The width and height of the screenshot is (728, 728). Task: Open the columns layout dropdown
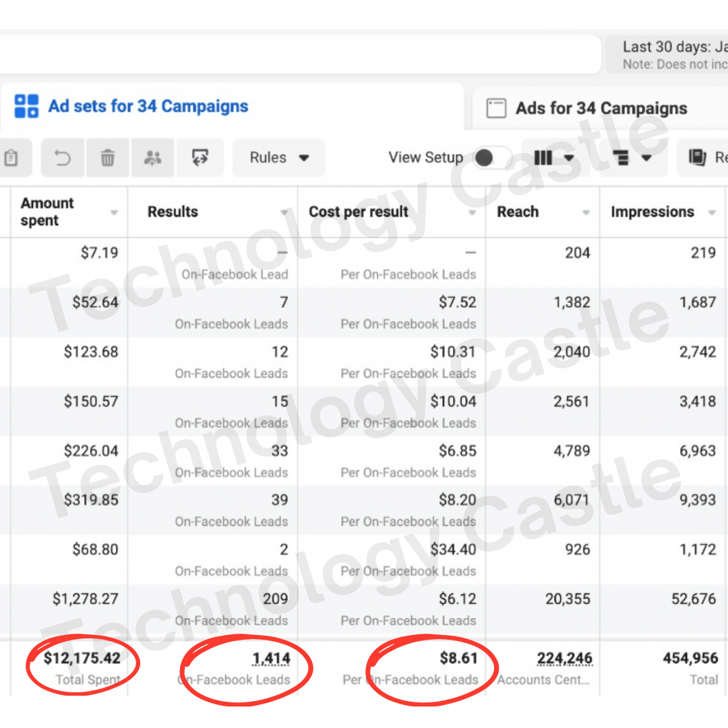coord(553,158)
